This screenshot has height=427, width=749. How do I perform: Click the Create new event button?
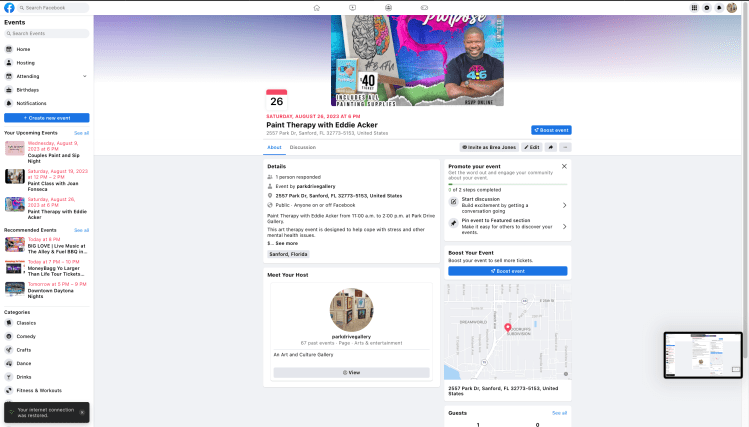[46, 118]
